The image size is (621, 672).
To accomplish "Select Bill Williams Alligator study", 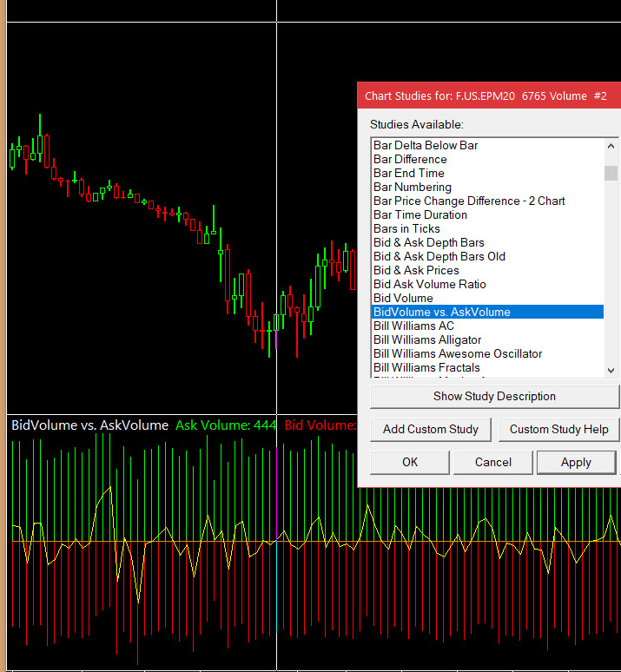I will click(487, 339).
